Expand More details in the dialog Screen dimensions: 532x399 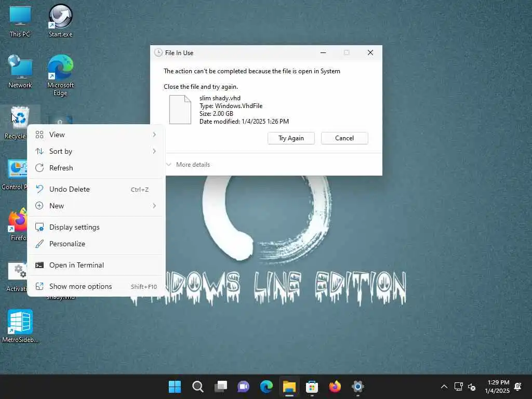click(x=188, y=165)
